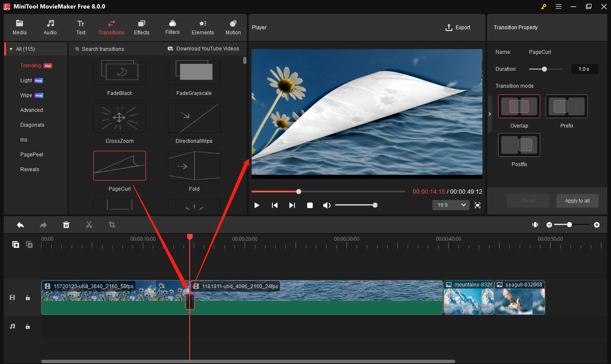Select the Trending category
Image resolution: width=611 pixels, height=364 pixels.
(31, 66)
